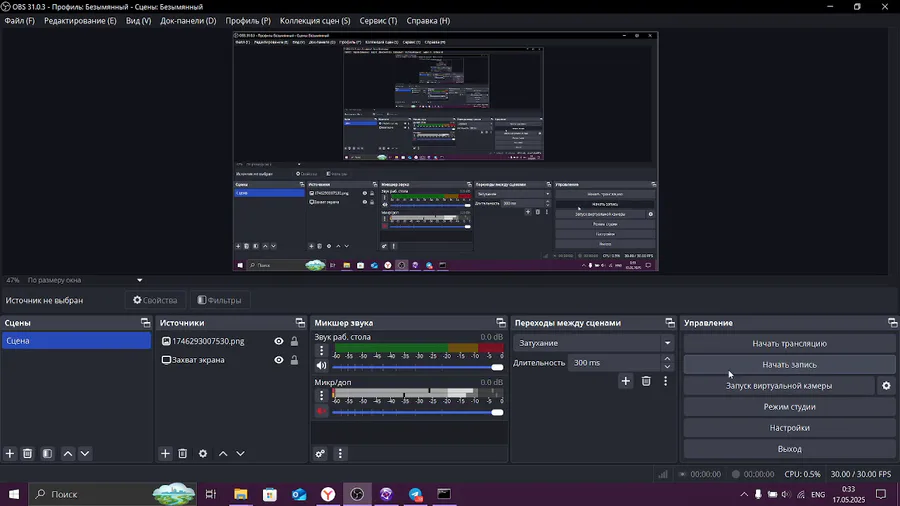900x506 pixels.
Task: Open audio mixer menu three dots at bottom
Action: (340, 453)
